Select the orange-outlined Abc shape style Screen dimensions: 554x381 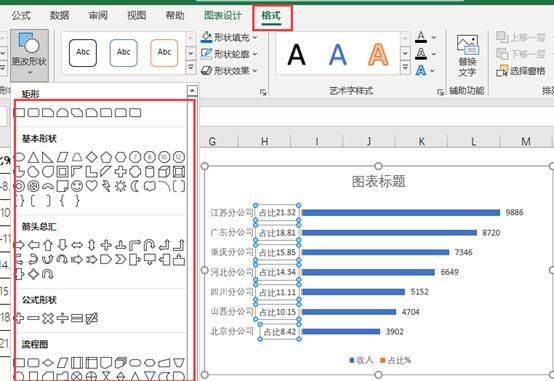(164, 53)
